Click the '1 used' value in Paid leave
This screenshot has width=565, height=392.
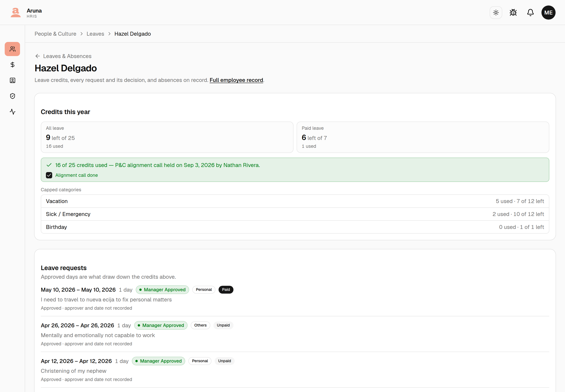click(309, 146)
